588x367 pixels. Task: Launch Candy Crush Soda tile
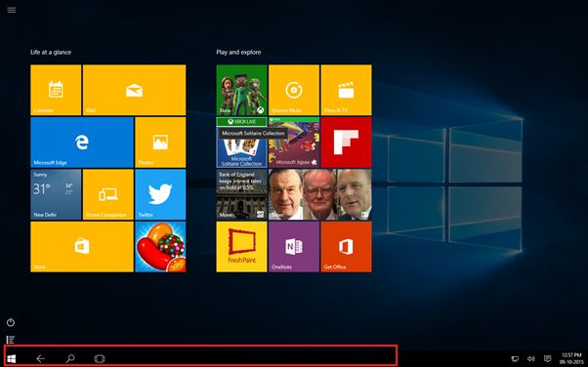(x=160, y=247)
